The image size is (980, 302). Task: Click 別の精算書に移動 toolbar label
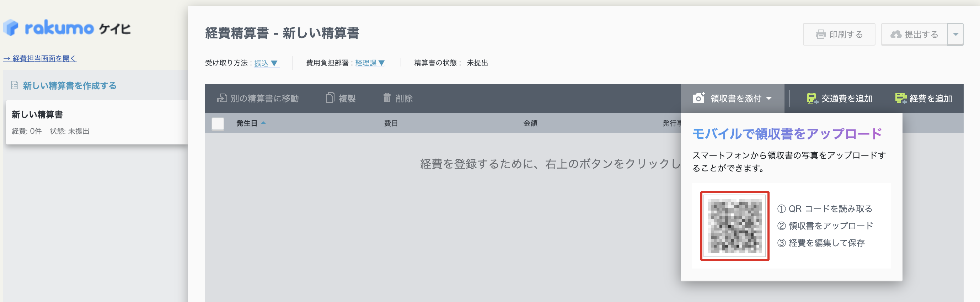pos(264,99)
